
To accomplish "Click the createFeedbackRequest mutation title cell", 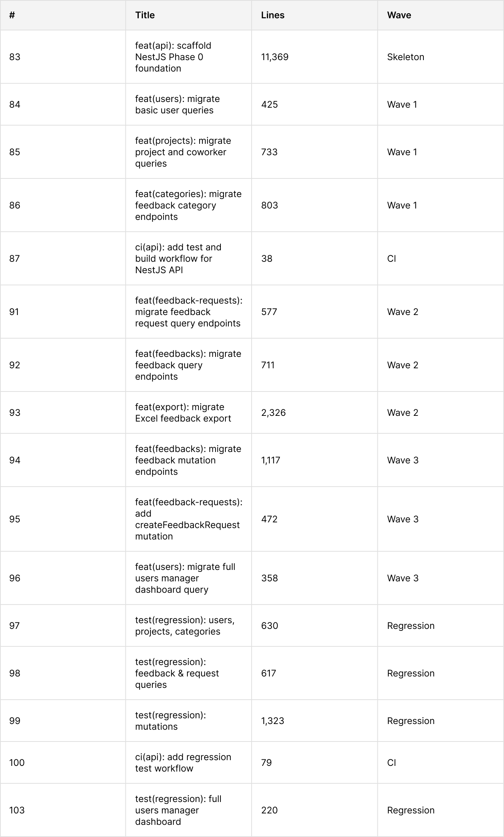I will coord(189,519).
